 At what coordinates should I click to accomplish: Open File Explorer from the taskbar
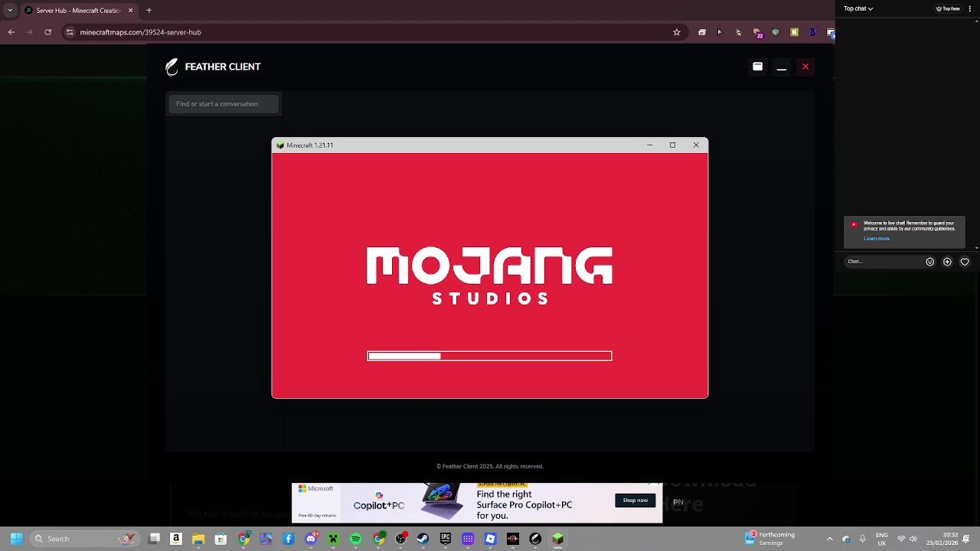tap(198, 539)
